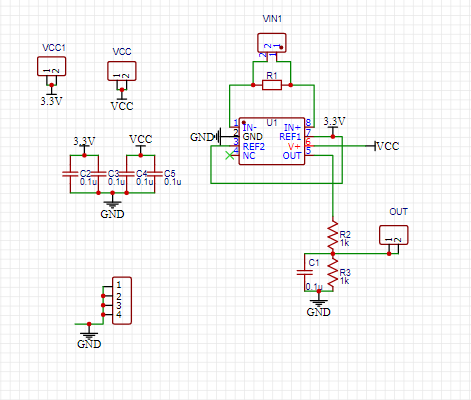Viewport: 471px width, 400px height.
Task: Click GND symbol left of U1 pin 2
Action: click(205, 137)
